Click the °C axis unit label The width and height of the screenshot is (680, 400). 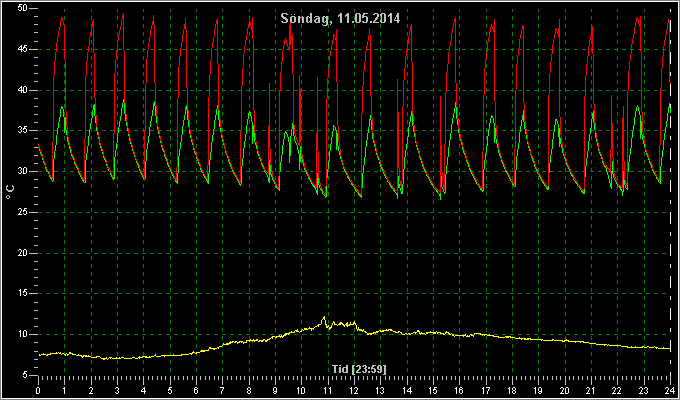click(x=10, y=191)
